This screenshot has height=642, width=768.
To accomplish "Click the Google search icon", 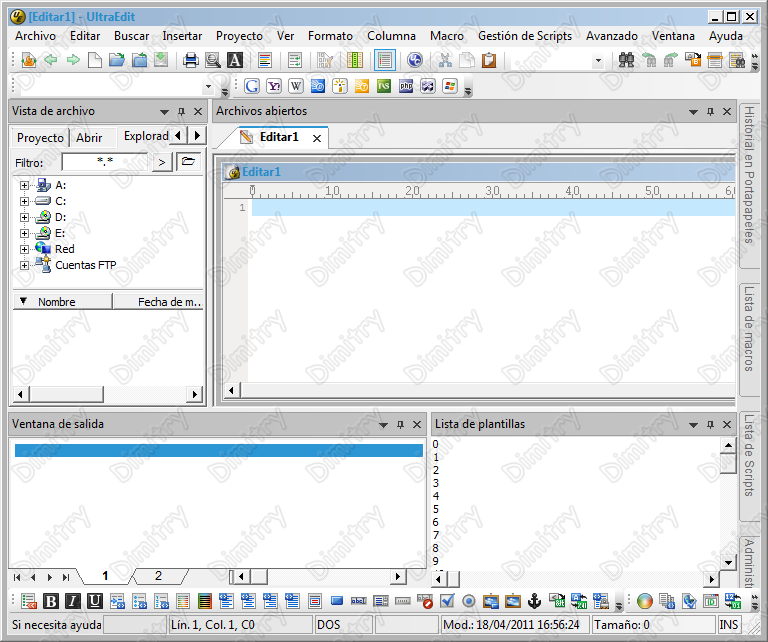I will pos(252,86).
